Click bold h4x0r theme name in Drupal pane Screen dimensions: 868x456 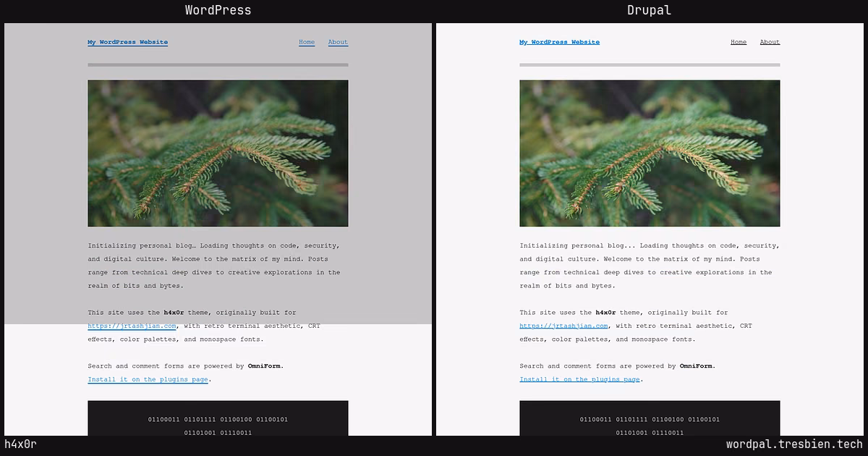tap(605, 313)
